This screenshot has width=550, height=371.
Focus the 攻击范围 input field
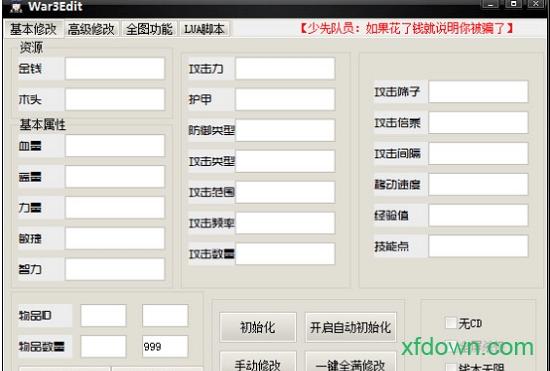coord(285,192)
